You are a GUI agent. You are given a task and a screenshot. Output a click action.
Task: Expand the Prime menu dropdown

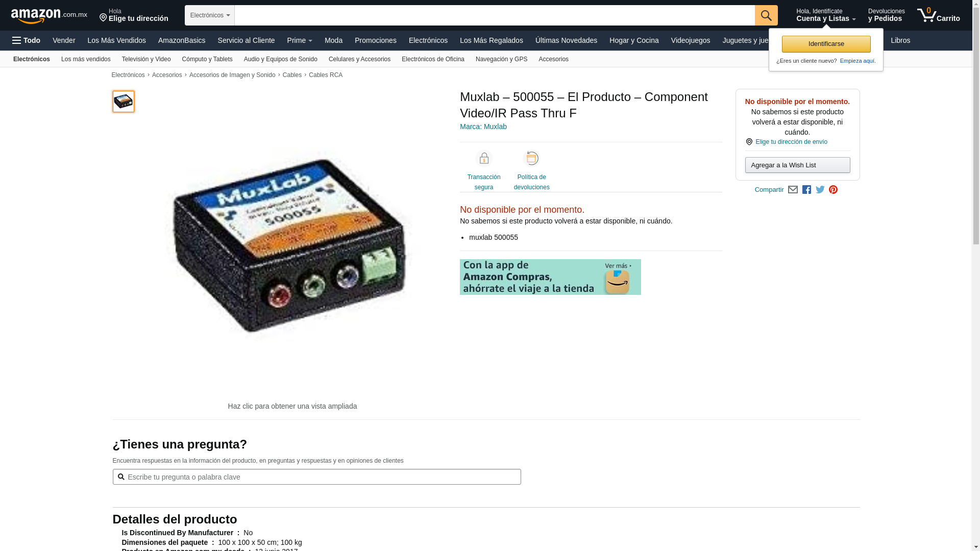(300, 40)
